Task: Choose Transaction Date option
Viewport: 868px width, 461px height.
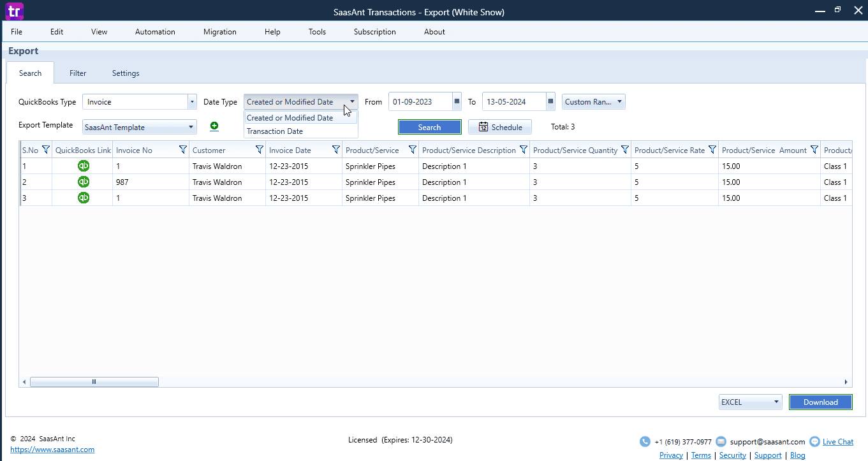Action: (301, 131)
